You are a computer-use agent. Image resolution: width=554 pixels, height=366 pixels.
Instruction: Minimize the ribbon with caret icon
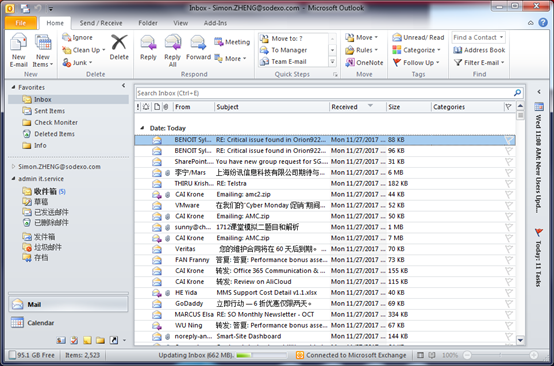(x=531, y=23)
